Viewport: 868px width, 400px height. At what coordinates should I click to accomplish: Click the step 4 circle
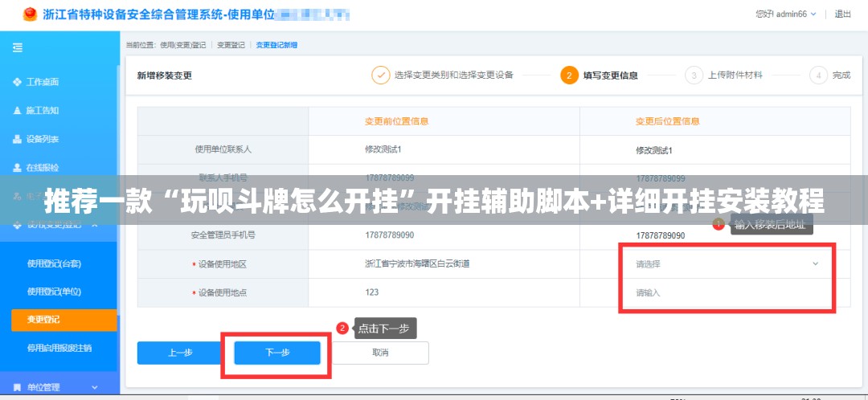[x=818, y=76]
